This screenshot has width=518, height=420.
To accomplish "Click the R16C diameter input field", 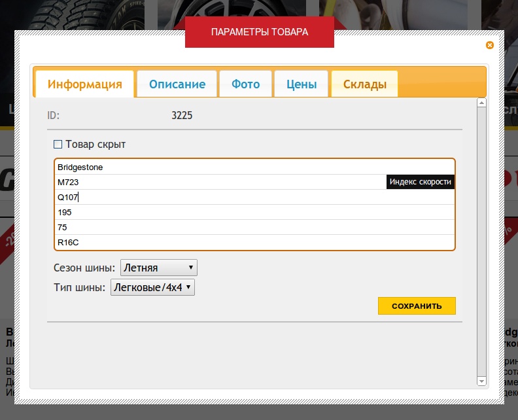I will pyautogui.click(x=254, y=243).
